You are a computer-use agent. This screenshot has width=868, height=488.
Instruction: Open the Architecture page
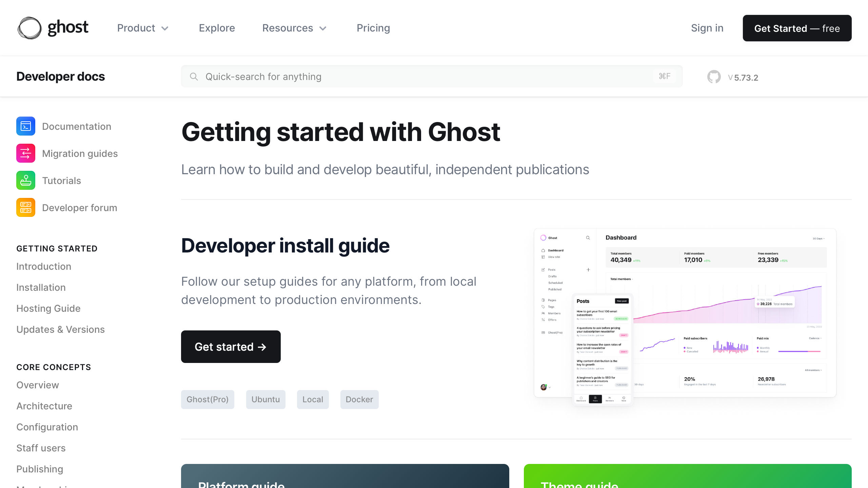click(44, 406)
